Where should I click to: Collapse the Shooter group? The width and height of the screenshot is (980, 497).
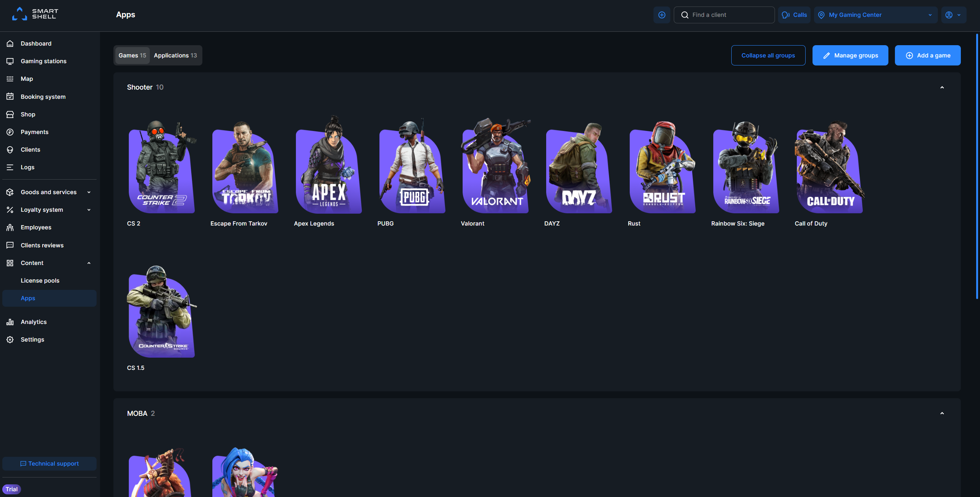942,87
